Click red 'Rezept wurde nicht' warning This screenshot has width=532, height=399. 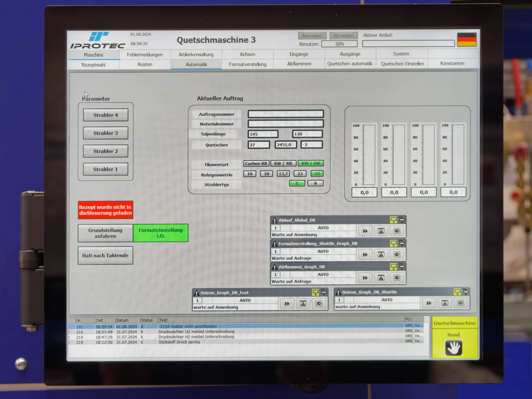pos(105,210)
